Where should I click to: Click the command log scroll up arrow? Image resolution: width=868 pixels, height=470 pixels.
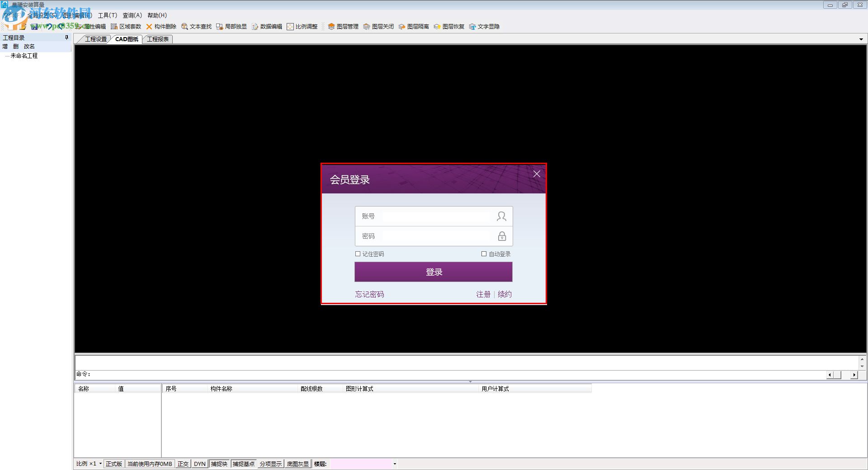coord(862,359)
